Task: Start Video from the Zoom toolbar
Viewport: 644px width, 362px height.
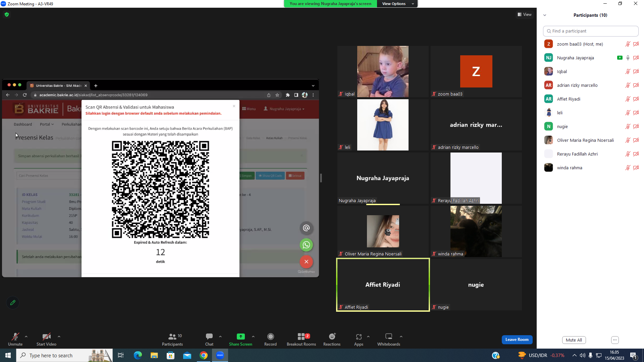Action: [46, 339]
